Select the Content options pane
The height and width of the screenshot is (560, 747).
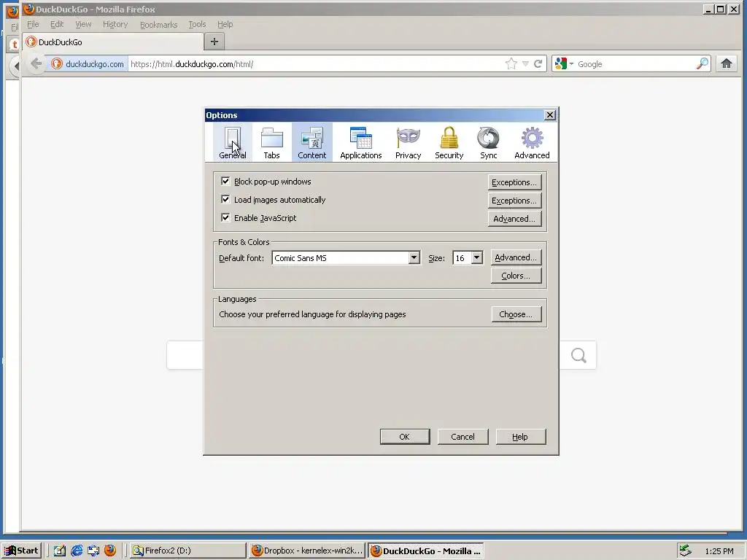[x=312, y=142]
